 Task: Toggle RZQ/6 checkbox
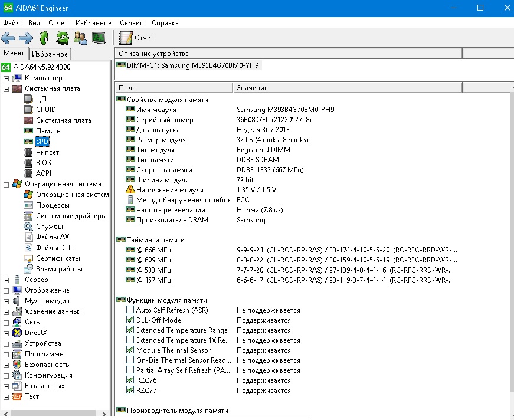(130, 380)
